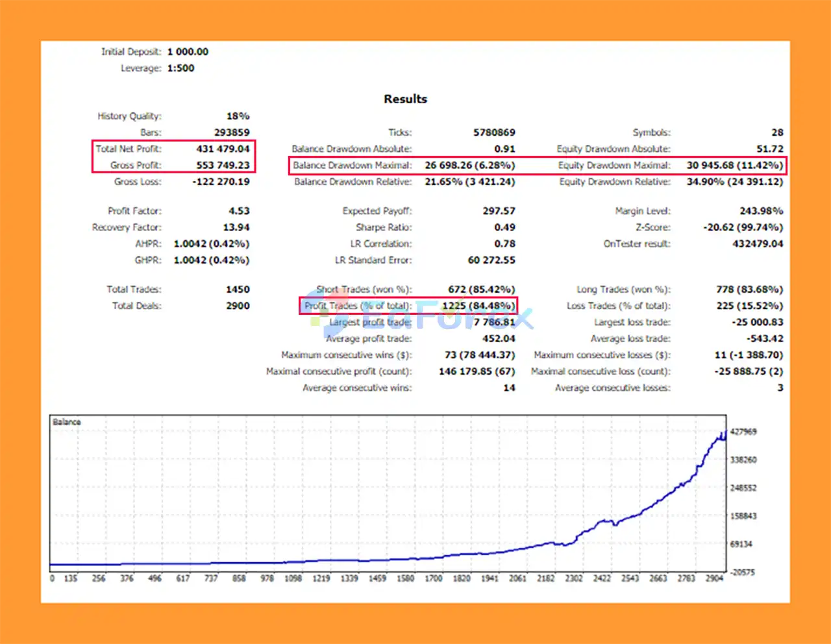Image resolution: width=831 pixels, height=644 pixels.
Task: Click the Profit Trades percentage value
Action: [478, 306]
